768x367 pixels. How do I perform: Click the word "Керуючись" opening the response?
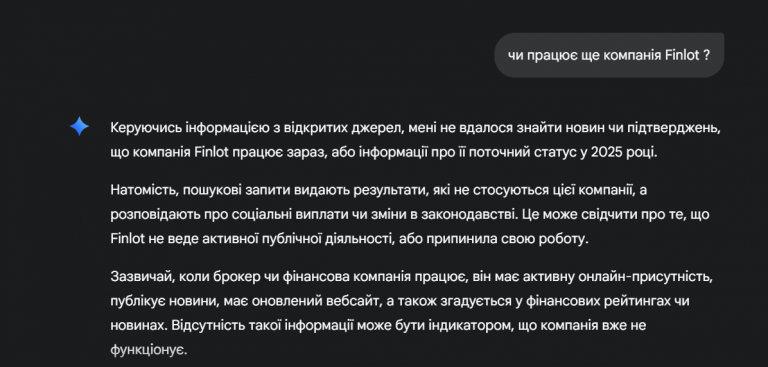tap(146, 128)
